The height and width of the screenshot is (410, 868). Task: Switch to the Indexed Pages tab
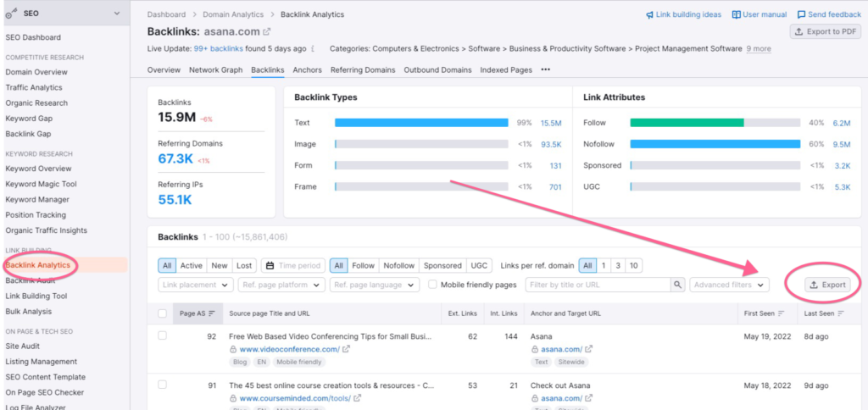coord(506,70)
